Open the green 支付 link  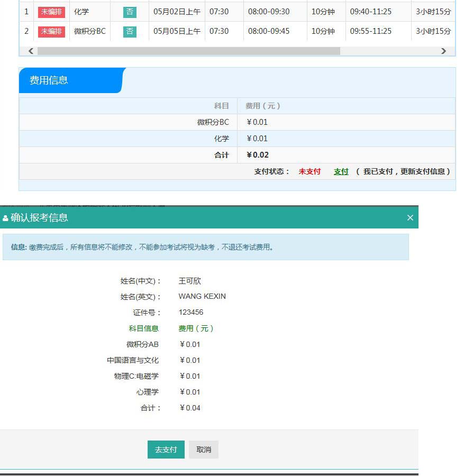pyautogui.click(x=341, y=171)
